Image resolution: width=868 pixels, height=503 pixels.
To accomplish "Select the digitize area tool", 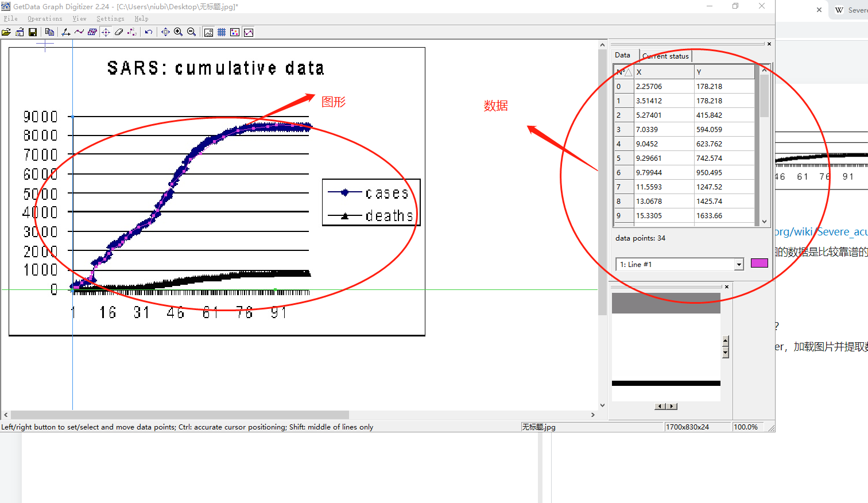I will pyautogui.click(x=92, y=32).
